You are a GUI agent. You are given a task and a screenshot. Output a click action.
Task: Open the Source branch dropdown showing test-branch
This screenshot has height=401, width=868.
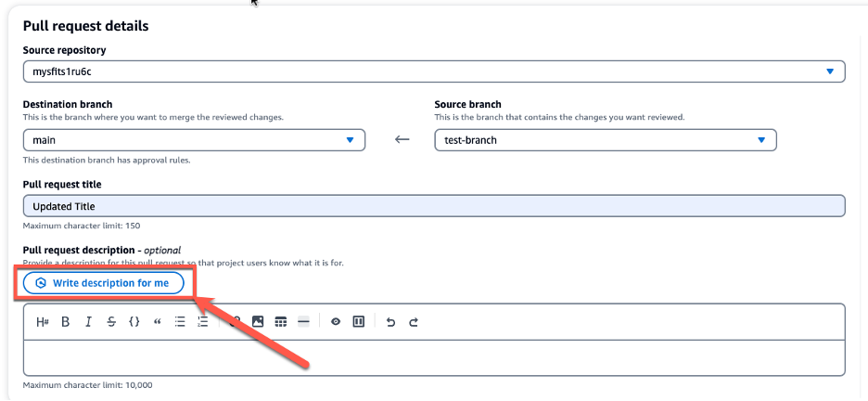[606, 140]
